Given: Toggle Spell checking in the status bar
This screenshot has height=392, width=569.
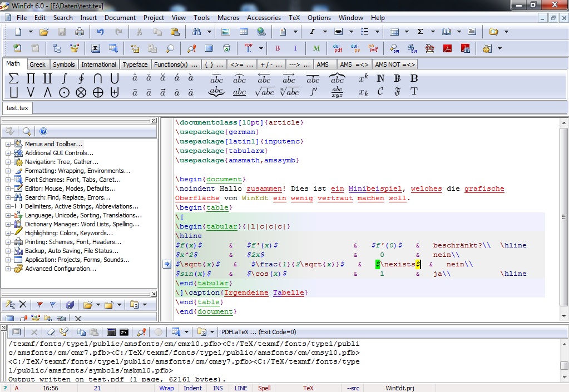Looking at the screenshot, I should [264, 388].
